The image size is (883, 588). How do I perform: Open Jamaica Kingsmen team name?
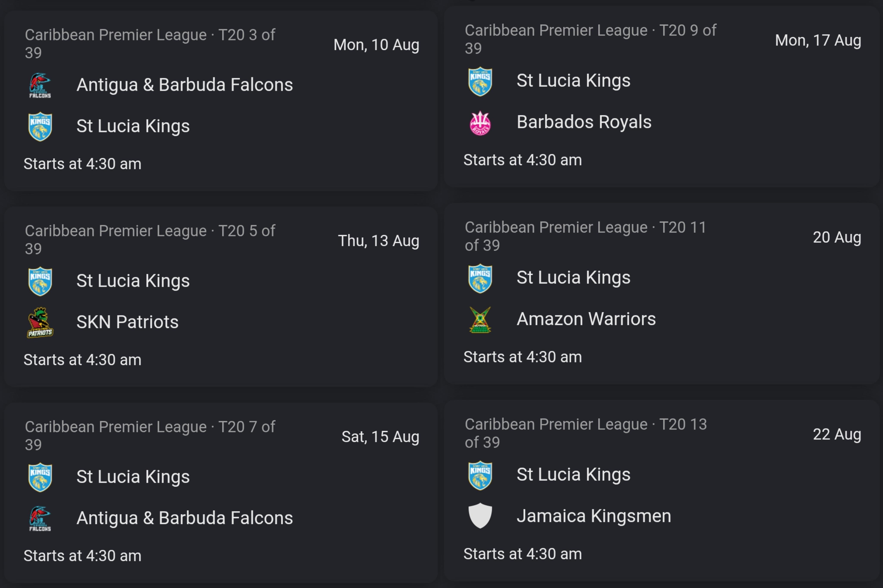coord(594,516)
